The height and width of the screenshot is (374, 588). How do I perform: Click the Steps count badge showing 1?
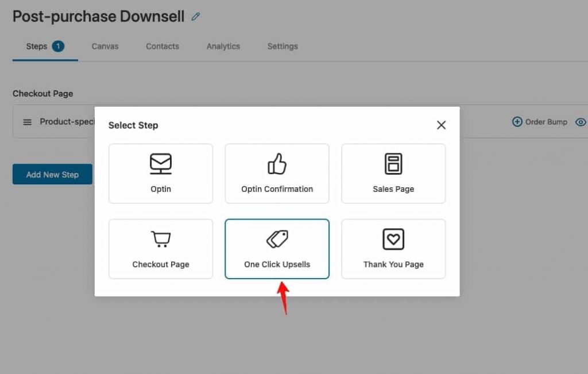(58, 46)
